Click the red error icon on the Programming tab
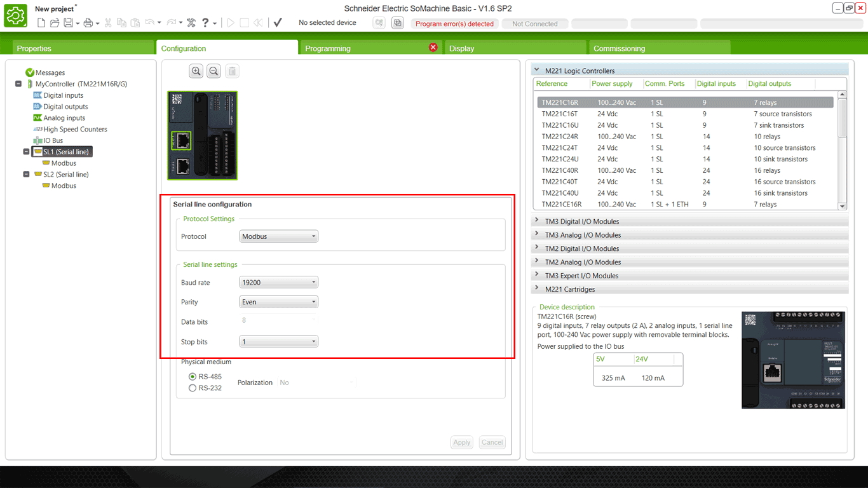This screenshot has width=868, height=488. tap(433, 48)
